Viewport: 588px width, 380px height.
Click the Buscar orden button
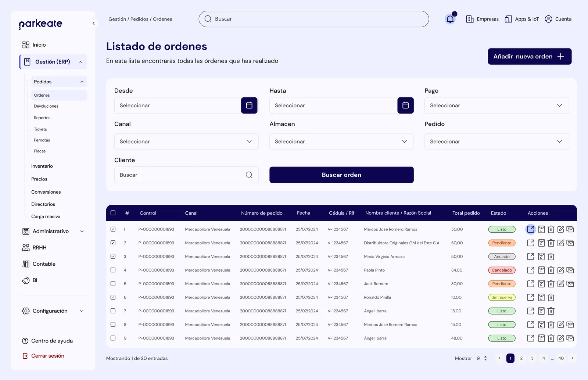pos(341,175)
